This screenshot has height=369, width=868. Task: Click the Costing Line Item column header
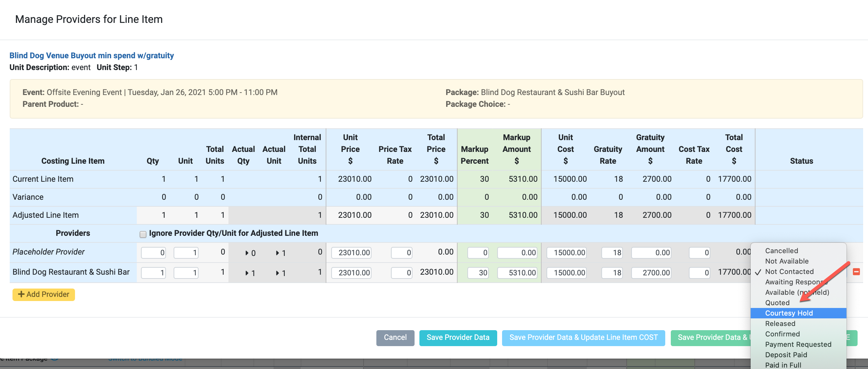coord(73,161)
